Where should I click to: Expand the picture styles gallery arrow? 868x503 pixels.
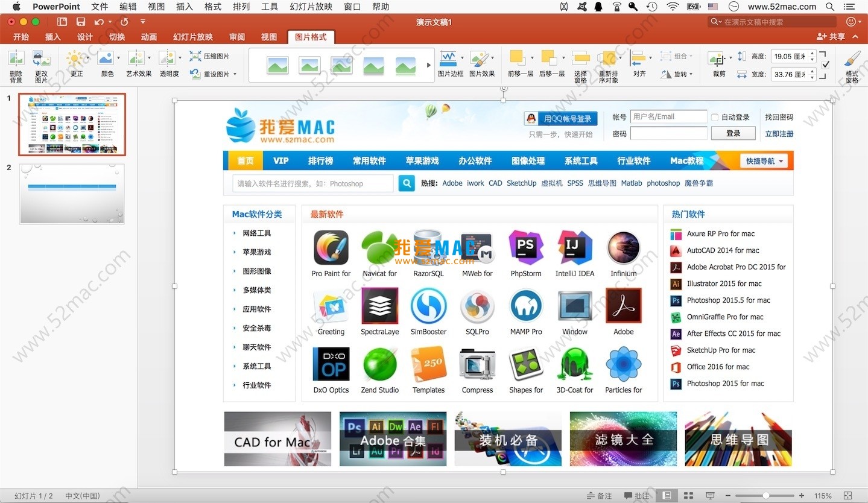pos(429,65)
